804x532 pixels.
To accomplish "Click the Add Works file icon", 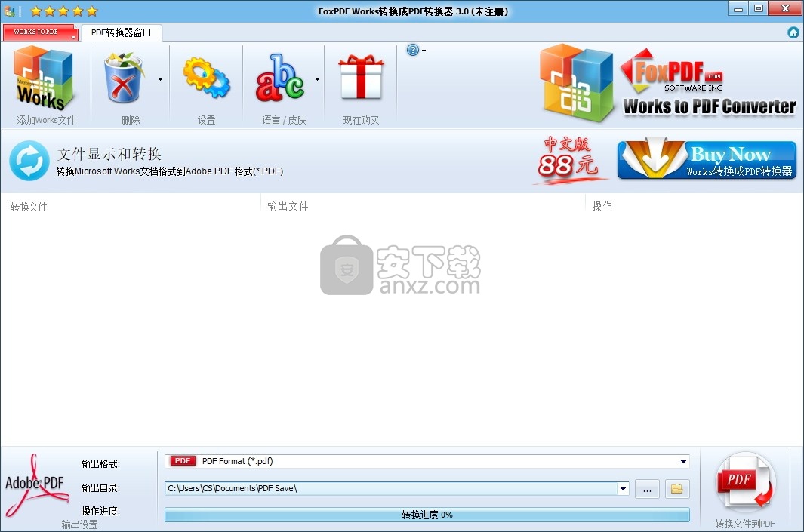I will click(44, 78).
